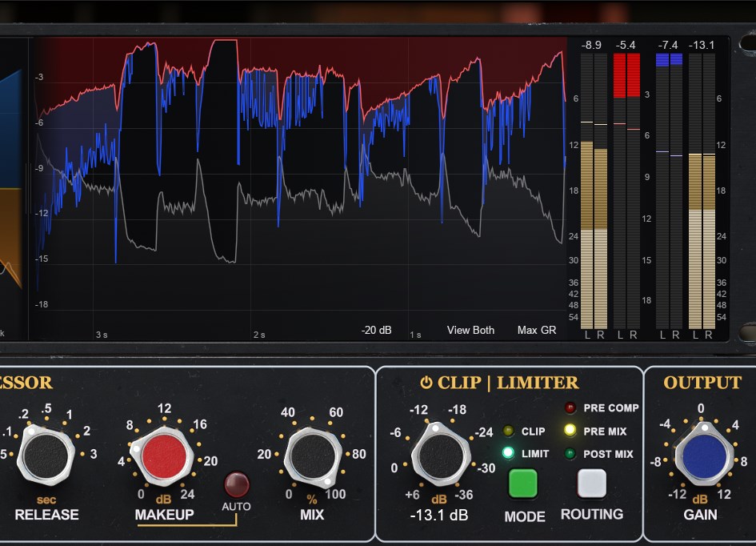Reset the -8.9 input peak readout
Image resolution: width=756 pixels, height=546 pixels.
[592, 45]
